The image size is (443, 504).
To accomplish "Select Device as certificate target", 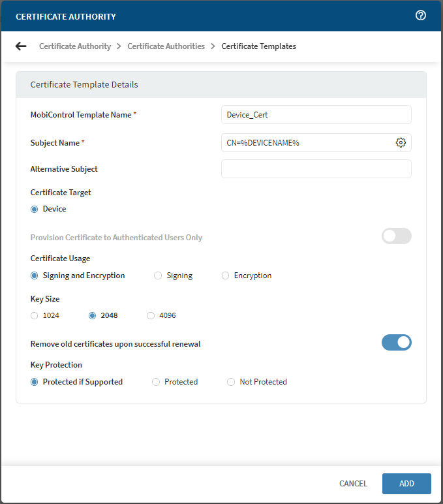I will click(35, 210).
